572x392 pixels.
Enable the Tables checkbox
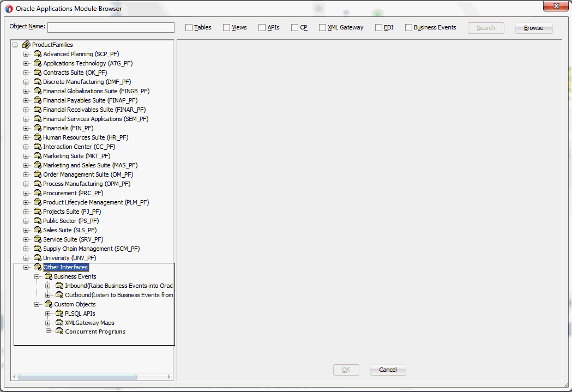tap(189, 28)
